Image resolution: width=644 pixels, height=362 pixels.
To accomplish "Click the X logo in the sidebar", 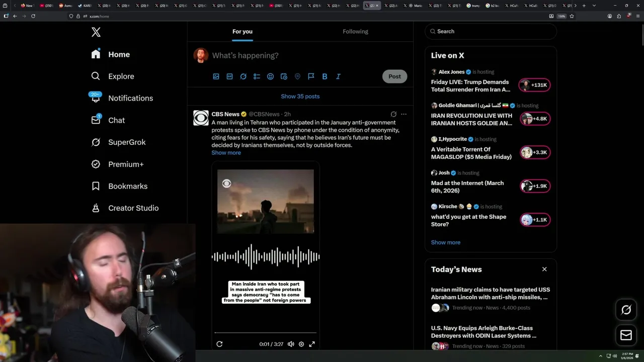I will [96, 32].
